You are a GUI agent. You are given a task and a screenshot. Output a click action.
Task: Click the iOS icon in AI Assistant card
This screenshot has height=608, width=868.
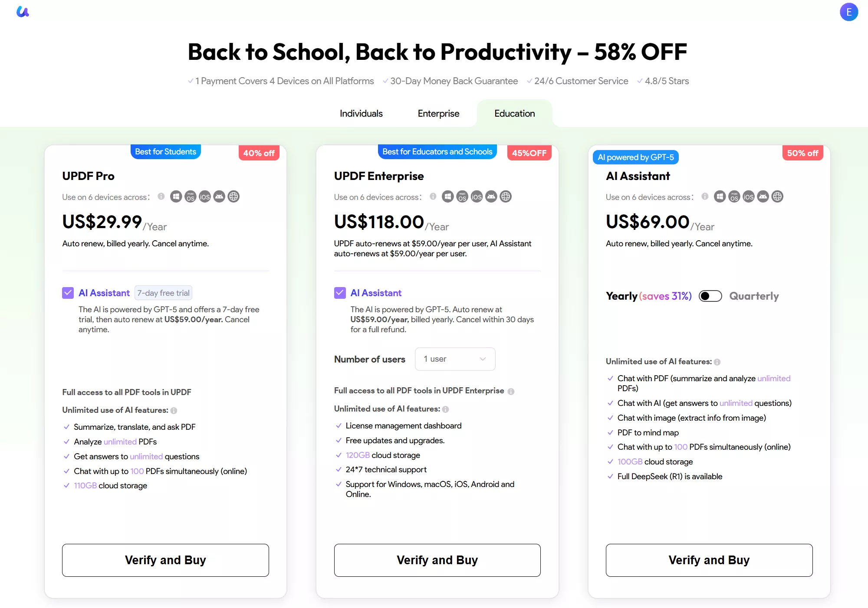pos(749,197)
